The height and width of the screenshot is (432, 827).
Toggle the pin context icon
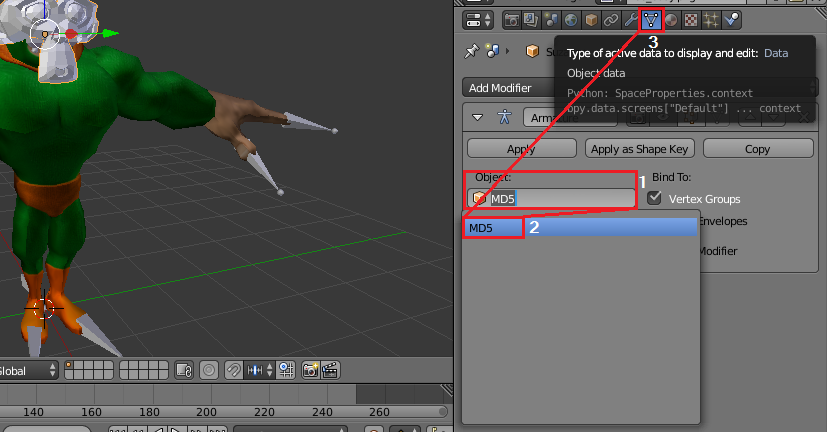(471, 51)
